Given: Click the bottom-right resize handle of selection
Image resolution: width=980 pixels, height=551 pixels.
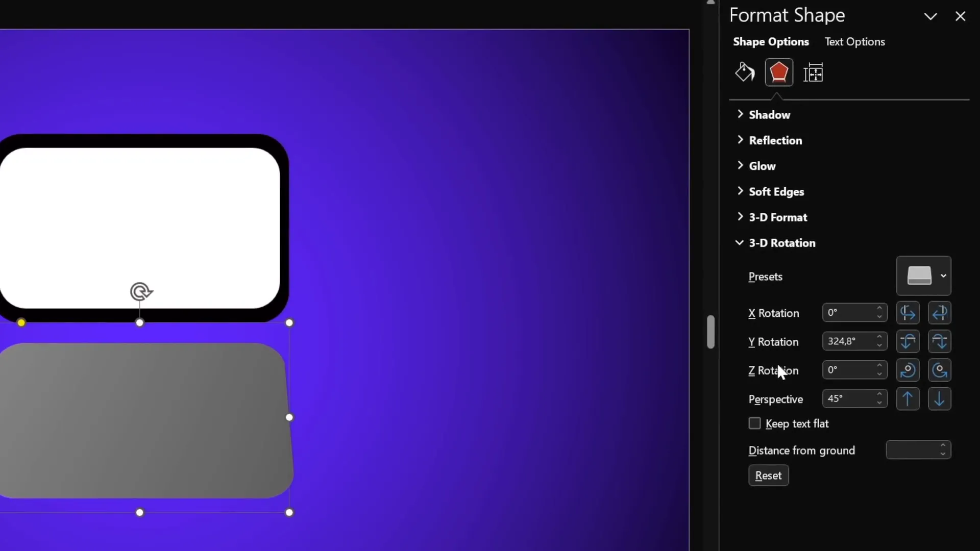Looking at the screenshot, I should pos(289,512).
